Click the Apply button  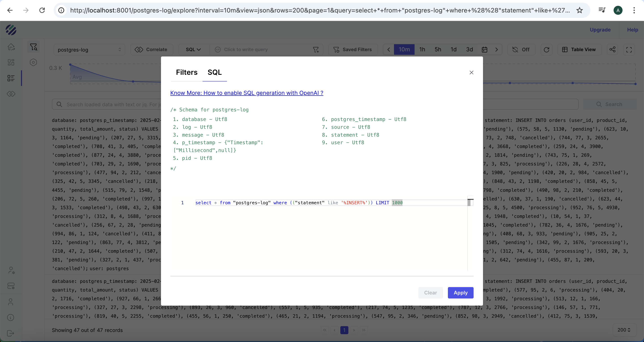460,293
